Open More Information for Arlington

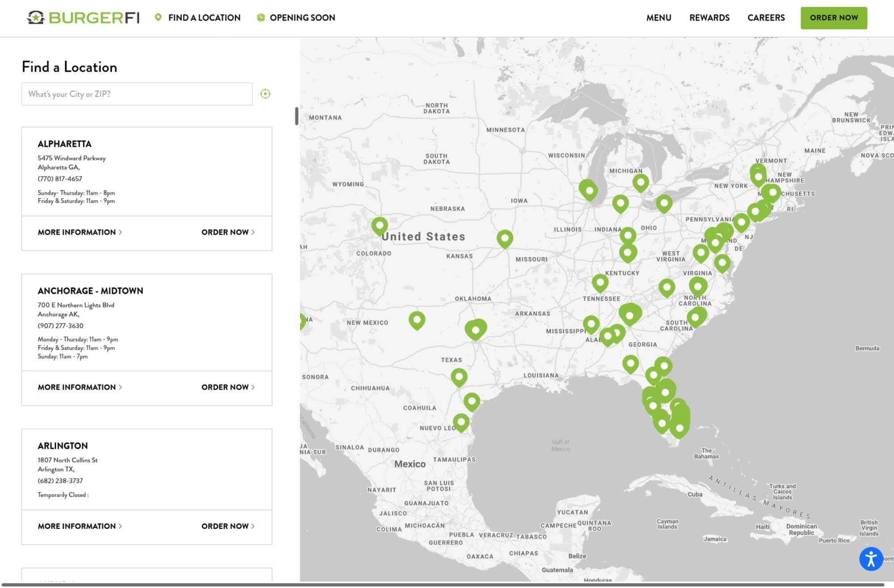point(80,526)
